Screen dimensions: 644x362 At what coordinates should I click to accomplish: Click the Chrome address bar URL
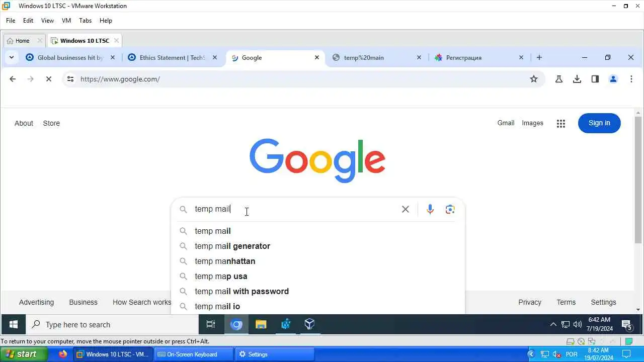point(120,79)
